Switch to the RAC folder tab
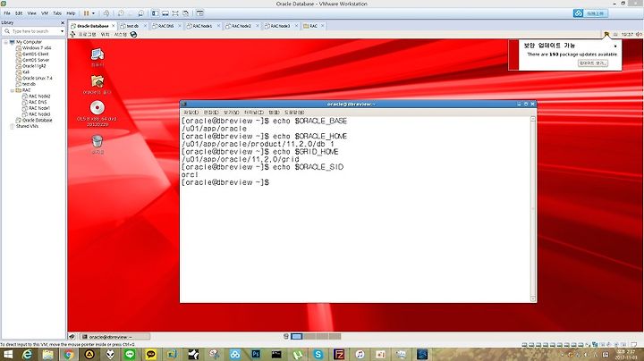 click(313, 26)
